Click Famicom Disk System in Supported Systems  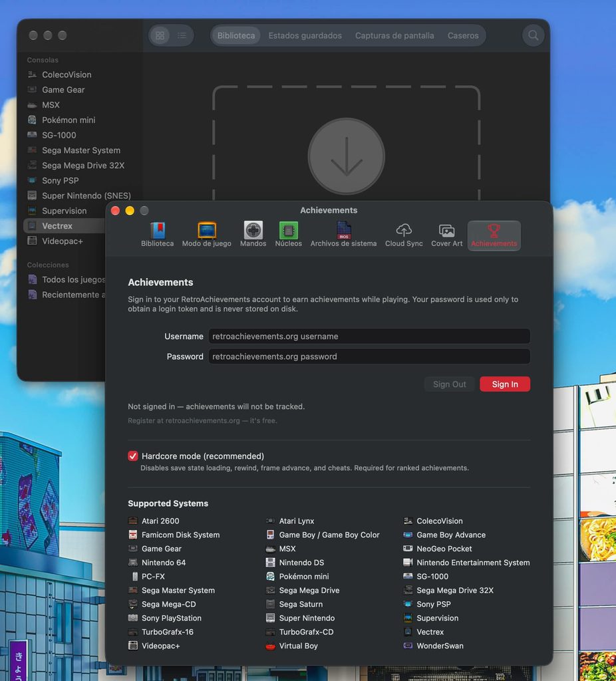tap(174, 535)
